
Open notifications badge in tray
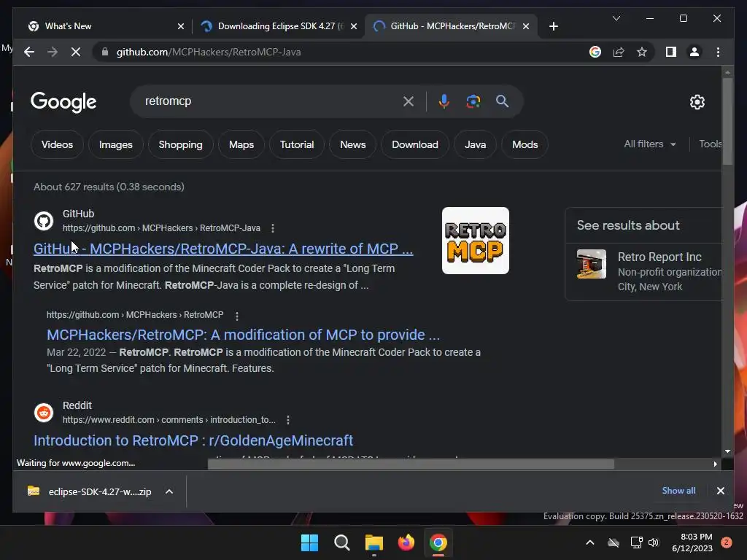coord(726,542)
